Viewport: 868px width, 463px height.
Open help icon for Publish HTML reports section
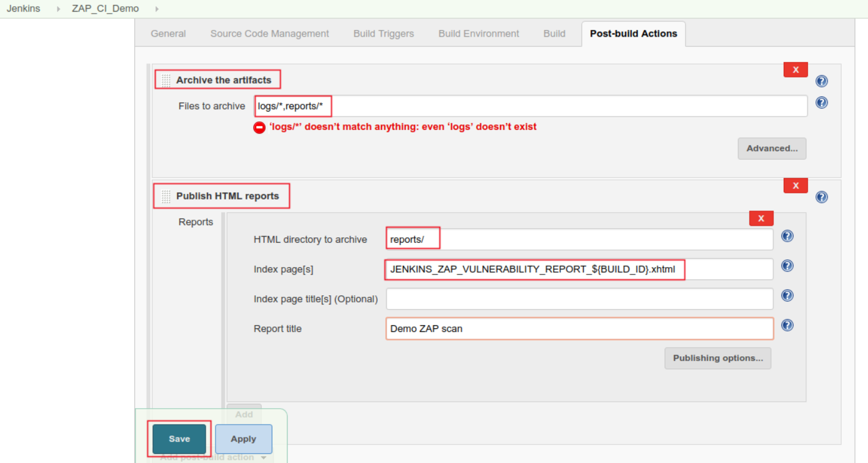pos(822,197)
